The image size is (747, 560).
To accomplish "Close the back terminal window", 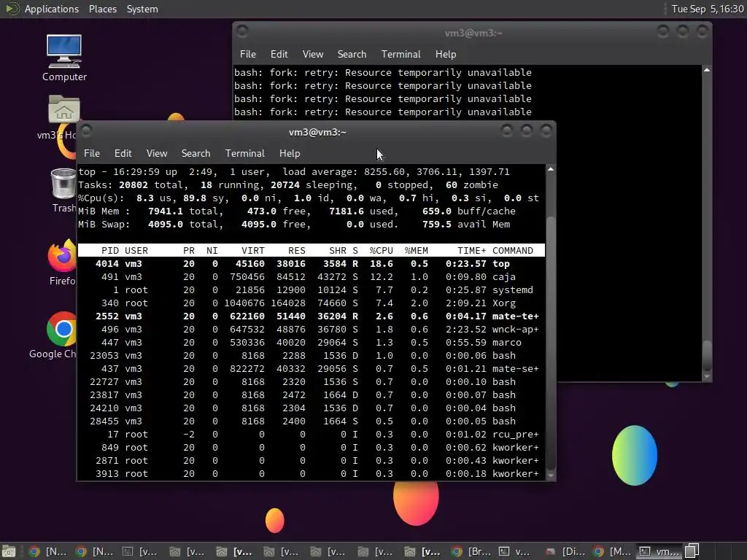I will click(703, 31).
